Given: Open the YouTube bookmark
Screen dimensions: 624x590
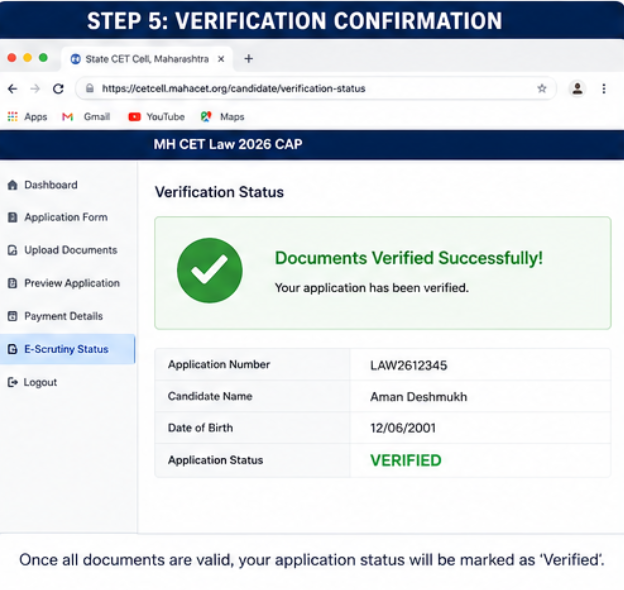Looking at the screenshot, I should (166, 117).
